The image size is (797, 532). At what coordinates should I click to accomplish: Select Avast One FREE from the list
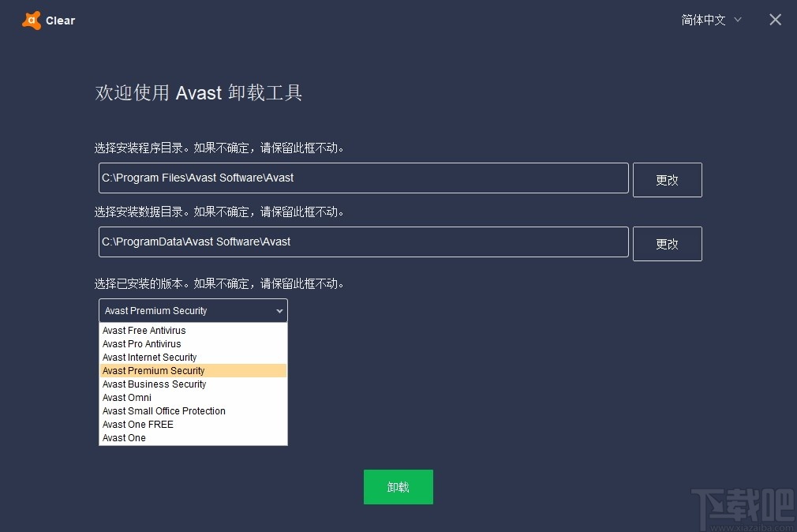(x=137, y=424)
